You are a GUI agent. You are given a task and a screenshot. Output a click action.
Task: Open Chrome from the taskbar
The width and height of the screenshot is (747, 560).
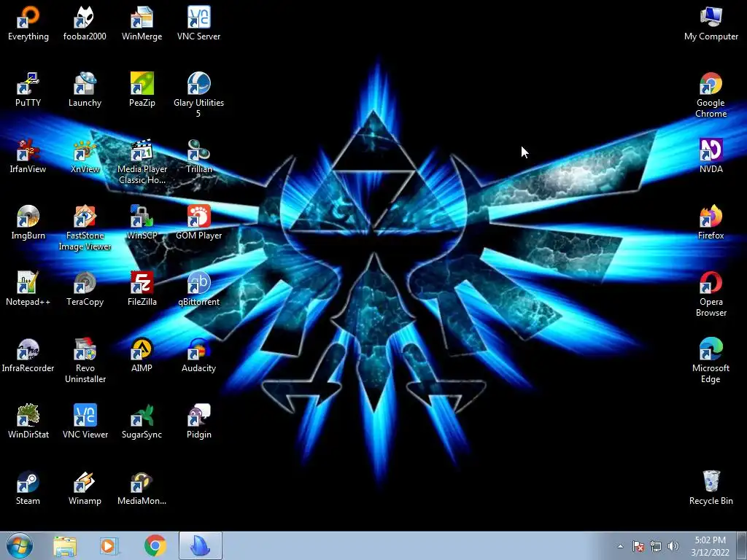coord(155,546)
